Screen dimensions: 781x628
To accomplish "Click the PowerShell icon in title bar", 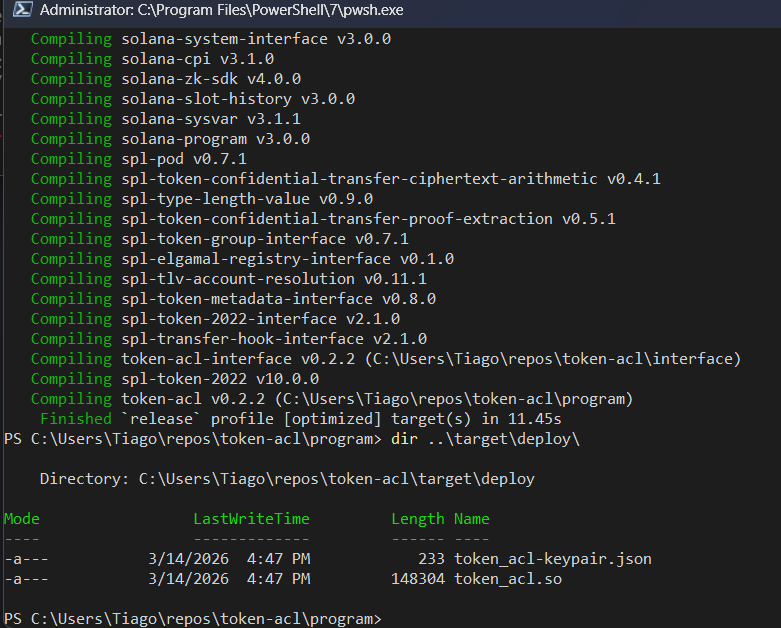I will point(22,9).
